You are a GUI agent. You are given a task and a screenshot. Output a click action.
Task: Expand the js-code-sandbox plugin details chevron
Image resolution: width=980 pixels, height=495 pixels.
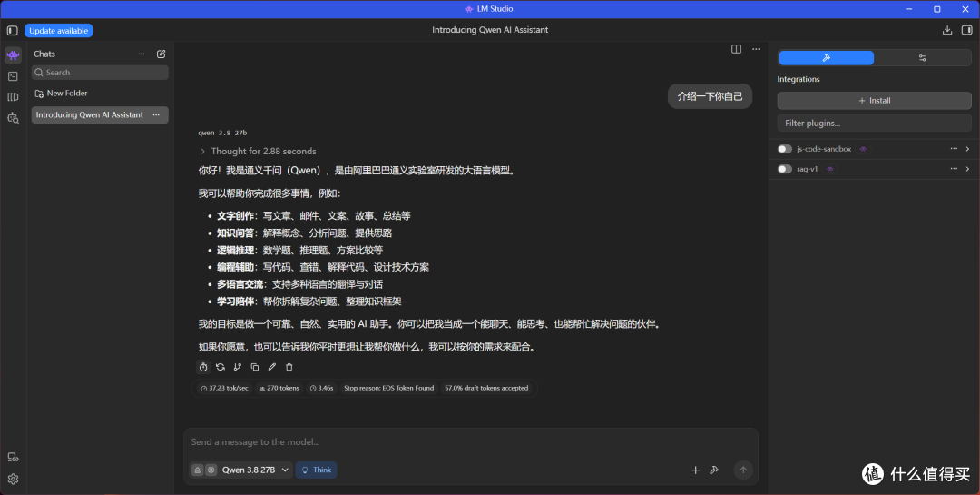point(967,149)
